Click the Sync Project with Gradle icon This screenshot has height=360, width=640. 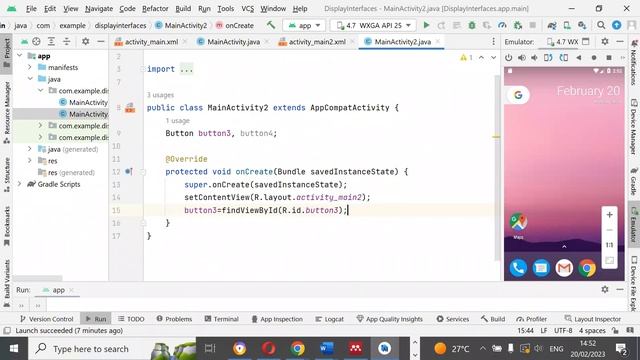[x=552, y=25]
